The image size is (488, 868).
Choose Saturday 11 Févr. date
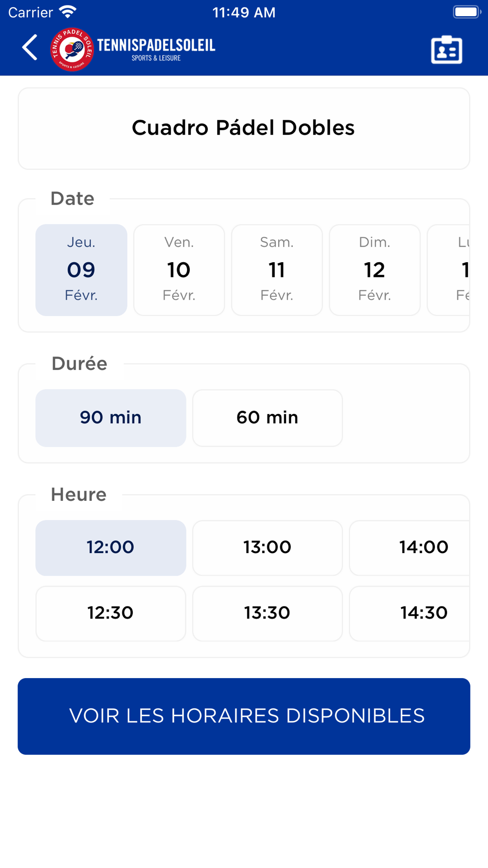pos(277,270)
